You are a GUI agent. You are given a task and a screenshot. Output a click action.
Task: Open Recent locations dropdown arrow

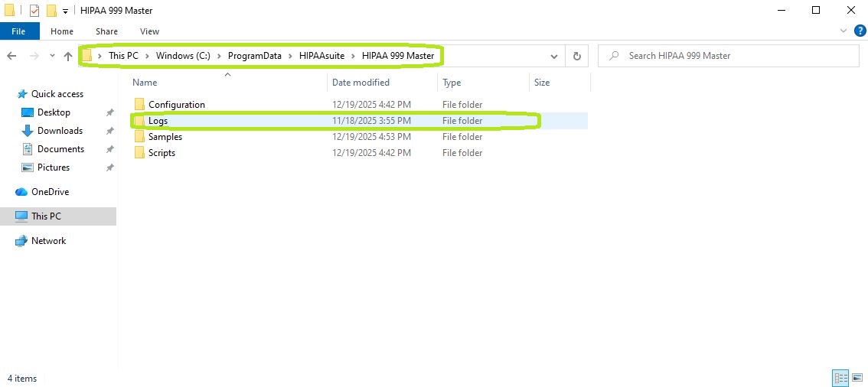(52, 56)
